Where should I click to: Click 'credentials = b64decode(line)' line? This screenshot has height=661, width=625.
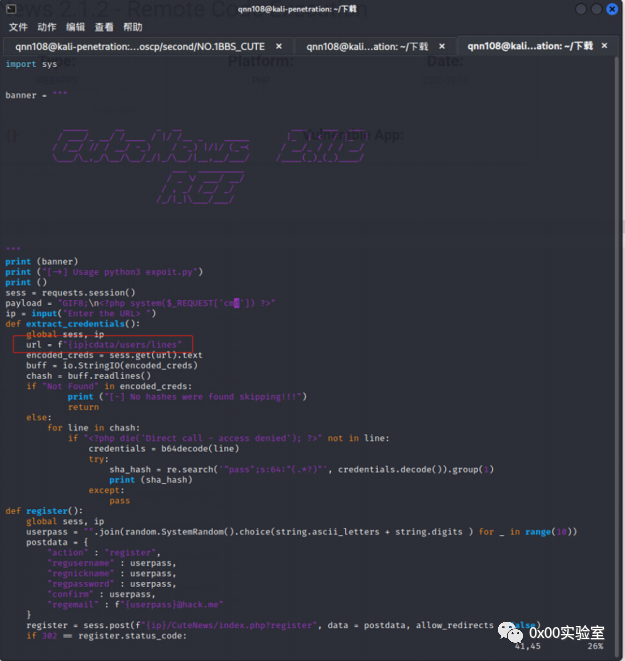[164, 449]
